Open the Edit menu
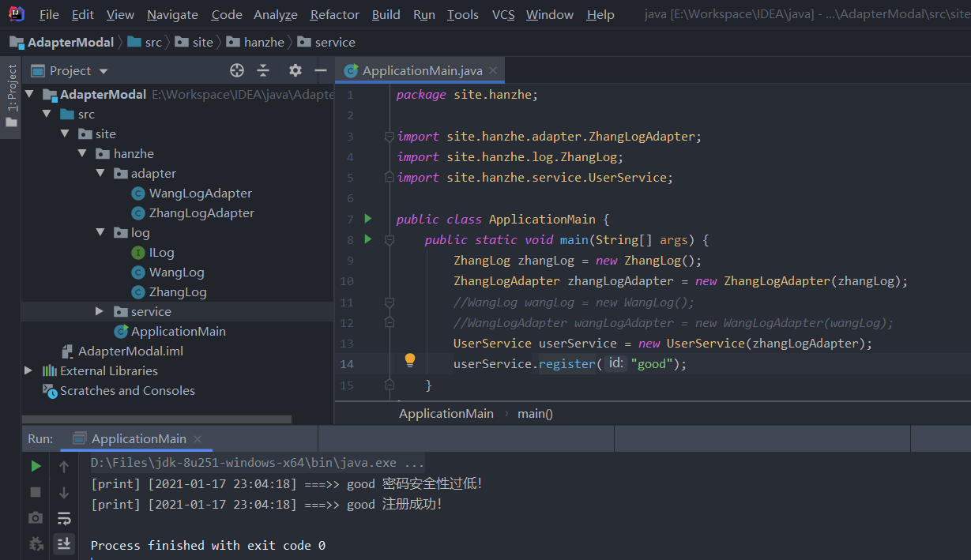The image size is (971, 560). pyautogui.click(x=82, y=14)
